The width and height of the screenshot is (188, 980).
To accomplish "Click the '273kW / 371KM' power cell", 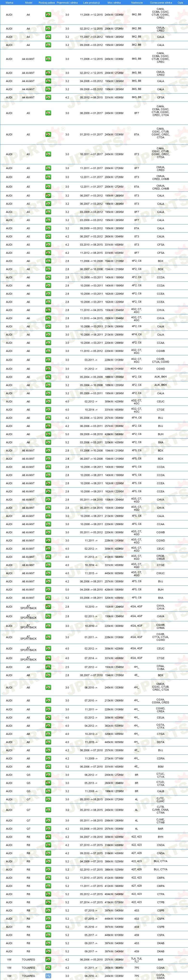I will click(x=114, y=759).
